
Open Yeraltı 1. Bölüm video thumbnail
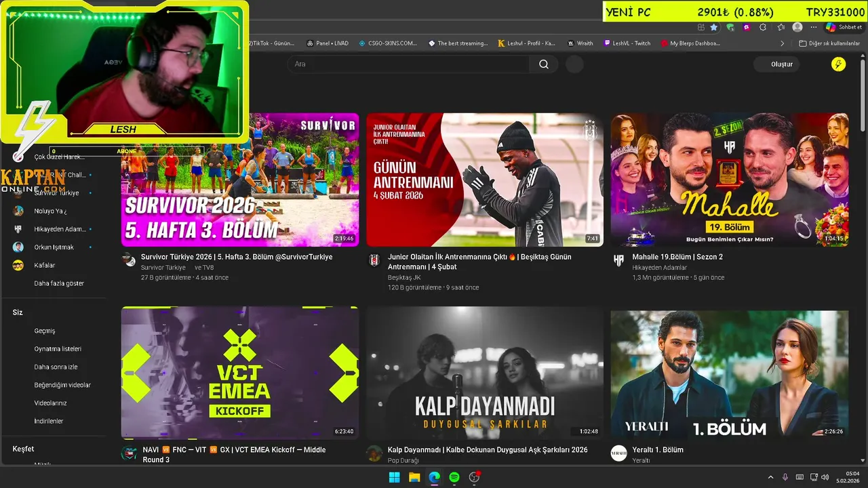click(x=730, y=373)
